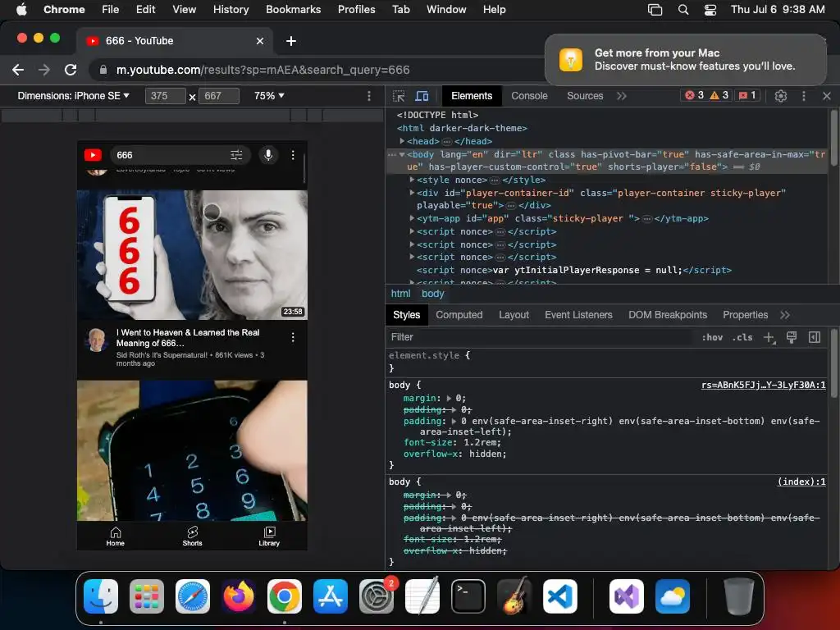840x630 pixels.
Task: Open Firefox from the Dock
Action: tap(239, 596)
